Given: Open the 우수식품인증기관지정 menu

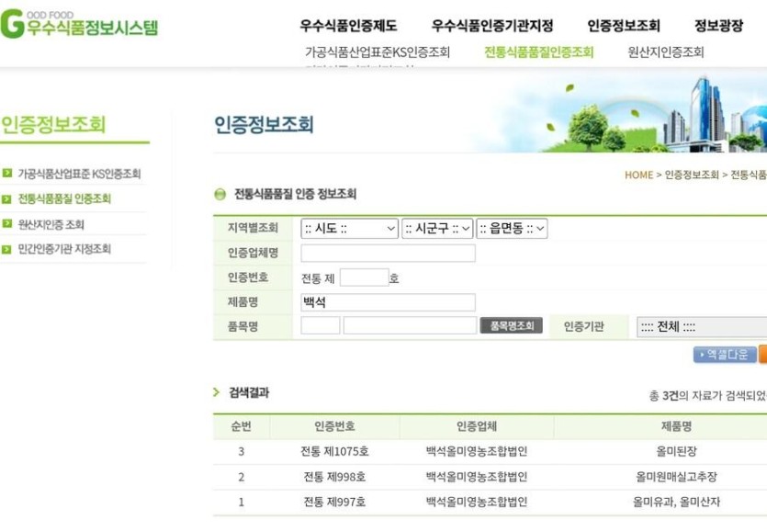Looking at the screenshot, I should (492, 26).
